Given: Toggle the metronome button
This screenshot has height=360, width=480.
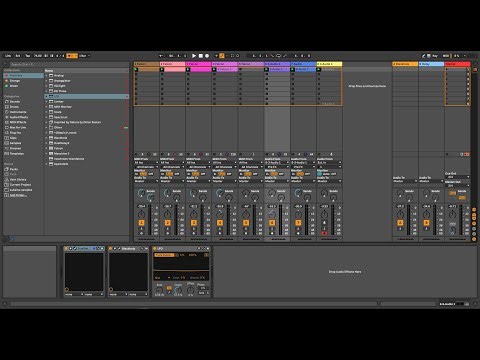Looking at the screenshot, I should pos(72,56).
